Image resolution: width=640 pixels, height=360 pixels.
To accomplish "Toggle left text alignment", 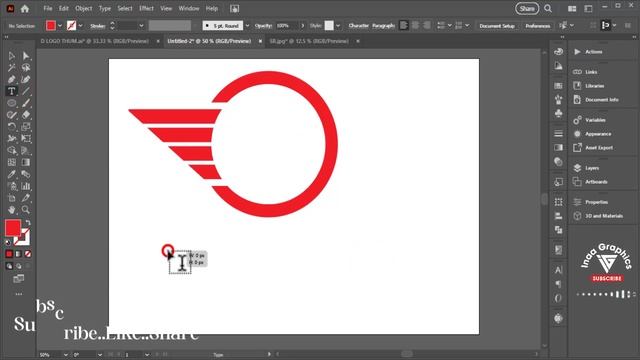I will click(404, 25).
